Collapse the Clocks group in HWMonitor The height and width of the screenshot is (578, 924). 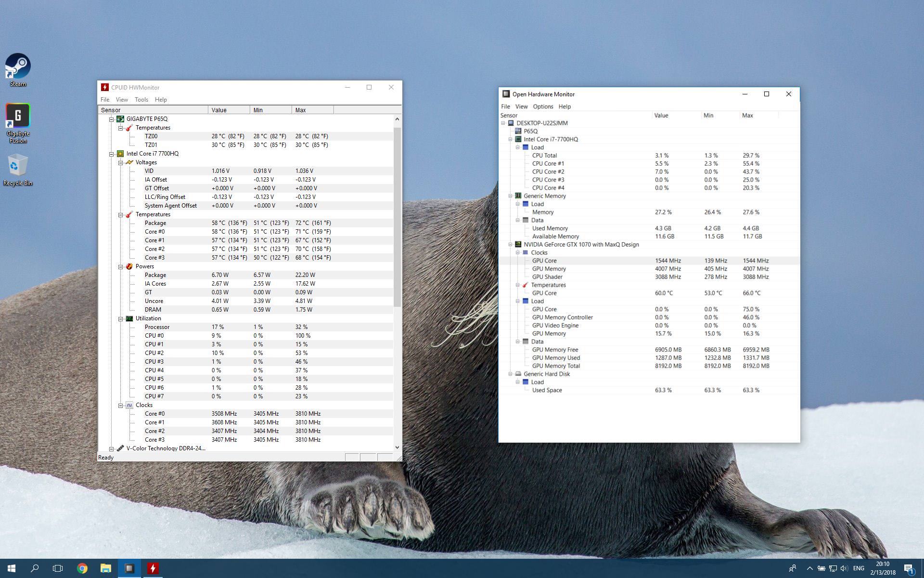click(121, 406)
